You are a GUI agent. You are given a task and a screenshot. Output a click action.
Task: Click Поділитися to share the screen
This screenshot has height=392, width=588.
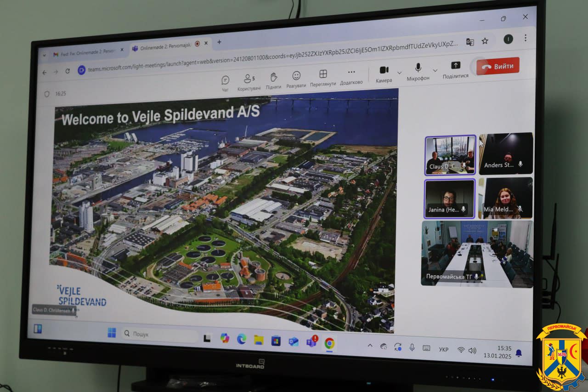pos(456,69)
